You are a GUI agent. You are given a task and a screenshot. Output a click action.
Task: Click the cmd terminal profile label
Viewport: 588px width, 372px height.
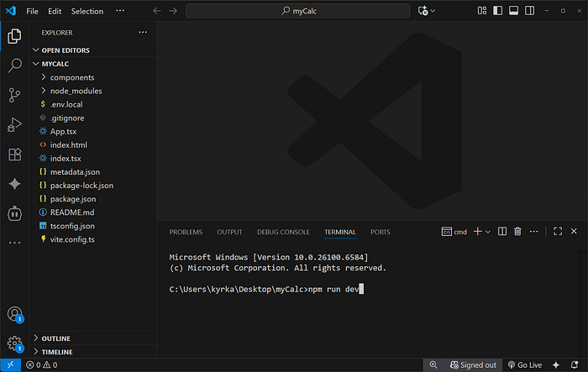(454, 232)
